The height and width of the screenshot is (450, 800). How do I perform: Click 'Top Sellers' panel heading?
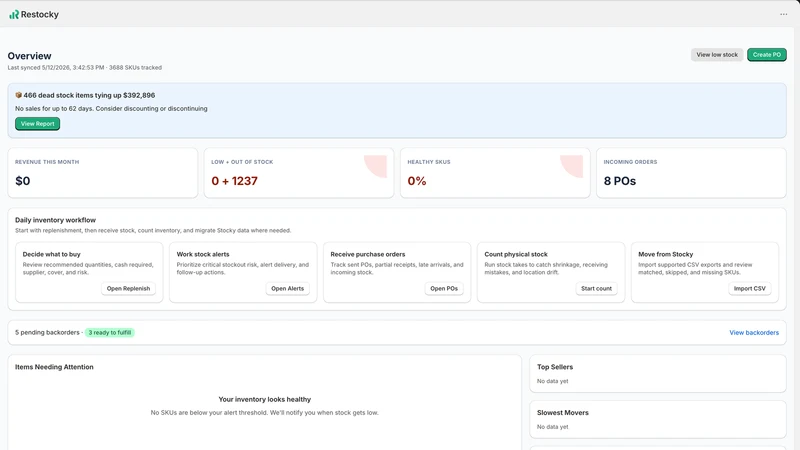tap(555, 367)
